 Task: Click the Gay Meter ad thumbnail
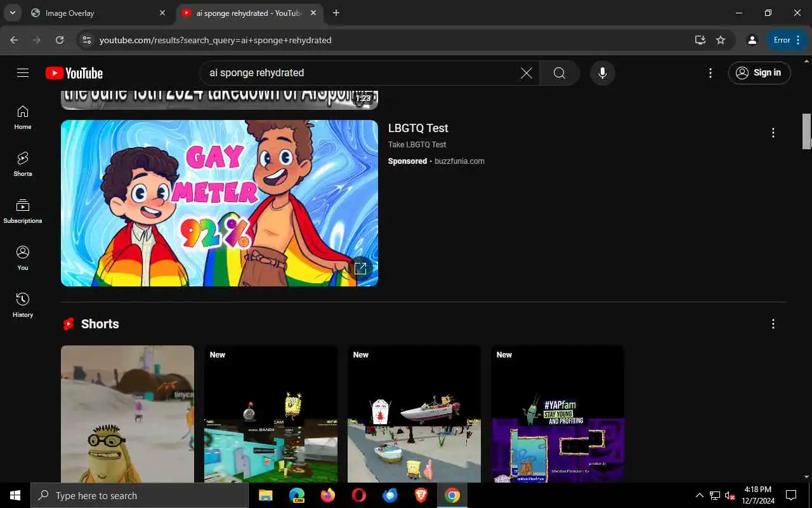tap(219, 203)
